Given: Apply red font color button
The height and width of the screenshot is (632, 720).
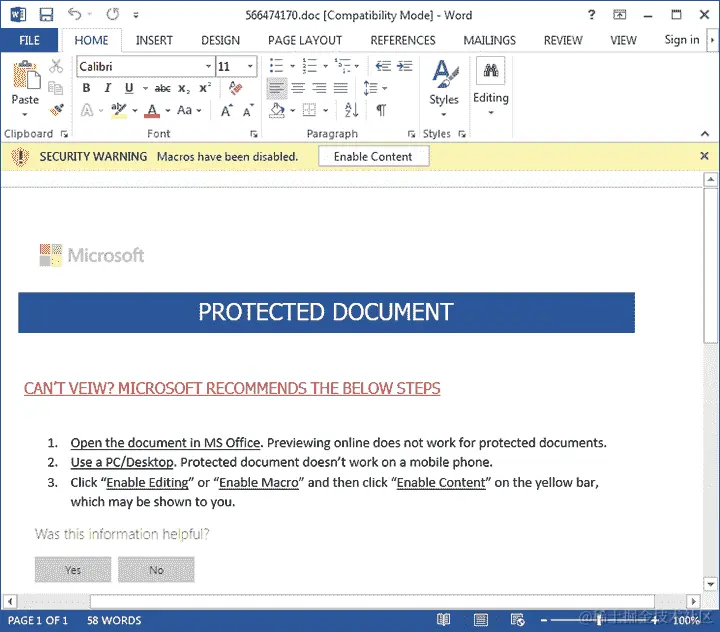Looking at the screenshot, I should [152, 110].
